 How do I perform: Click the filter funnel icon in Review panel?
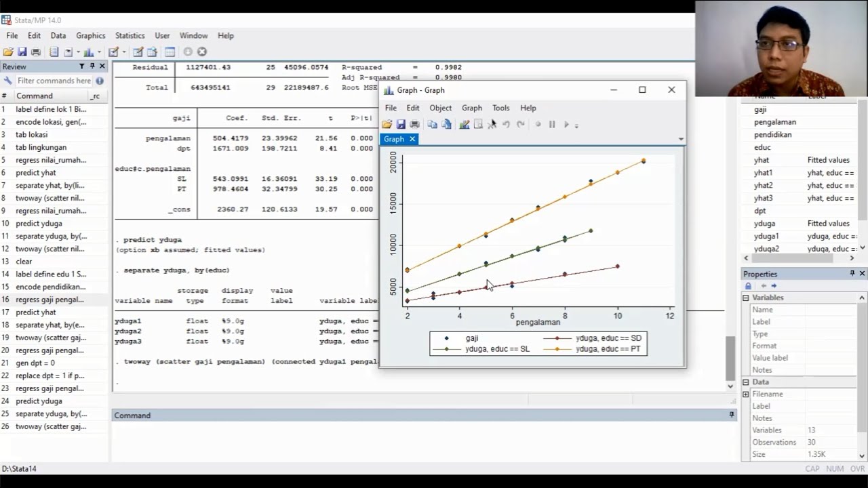pos(81,66)
